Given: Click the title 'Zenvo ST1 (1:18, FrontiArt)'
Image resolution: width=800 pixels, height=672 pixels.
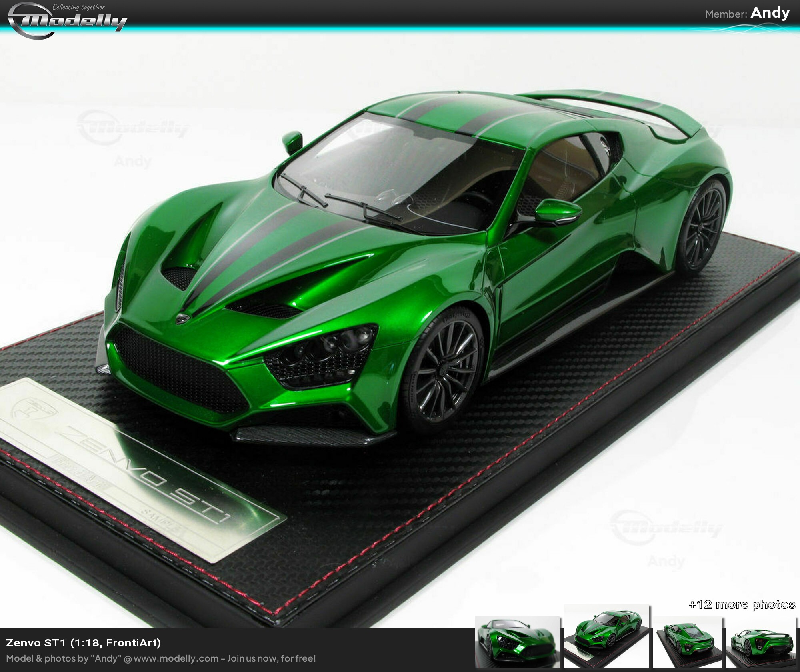Looking at the screenshot, I should (x=83, y=643).
